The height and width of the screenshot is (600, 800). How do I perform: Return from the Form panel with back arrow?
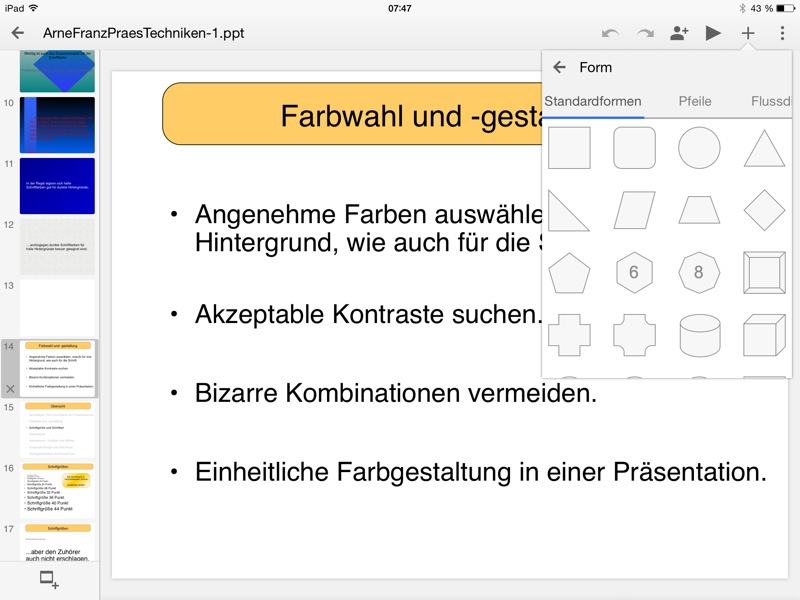click(560, 67)
